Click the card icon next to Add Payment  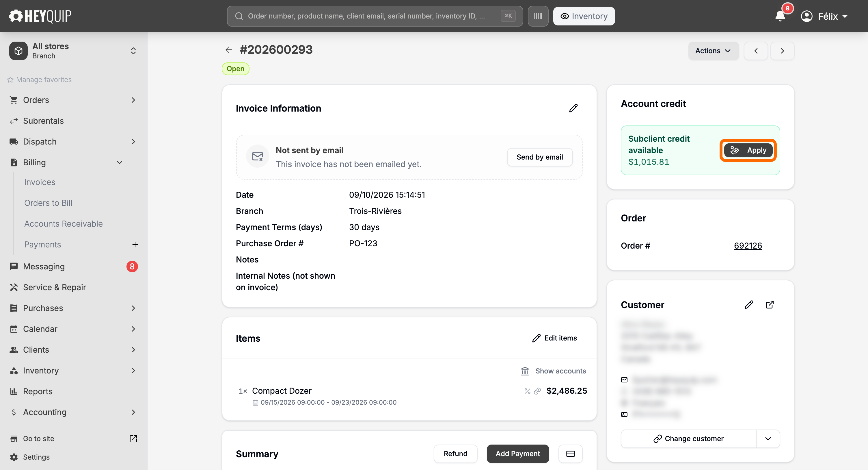pos(570,454)
